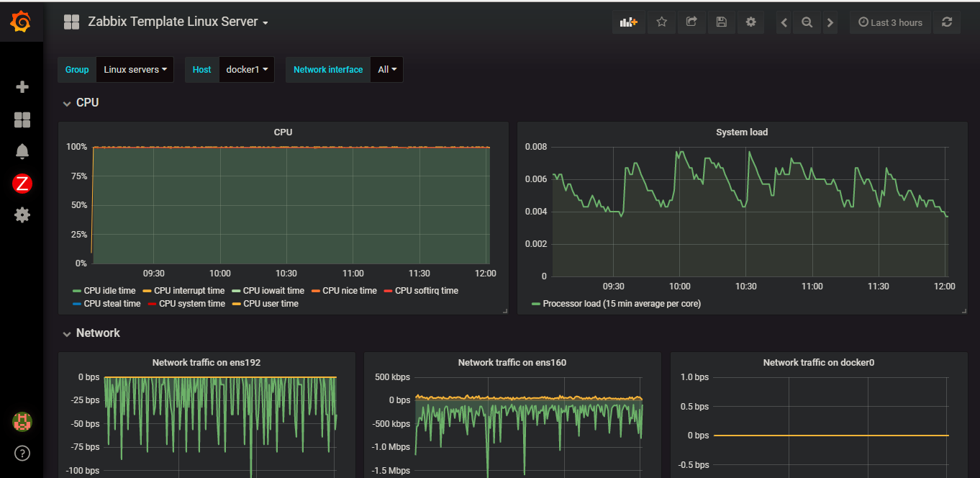This screenshot has width=980, height=478.
Task: Open the Zabbix plugin icon in sidebar
Action: 22,184
